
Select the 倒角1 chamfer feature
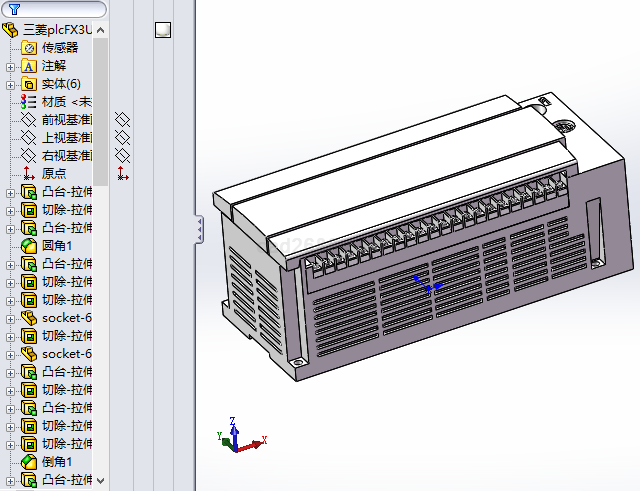coord(56,462)
